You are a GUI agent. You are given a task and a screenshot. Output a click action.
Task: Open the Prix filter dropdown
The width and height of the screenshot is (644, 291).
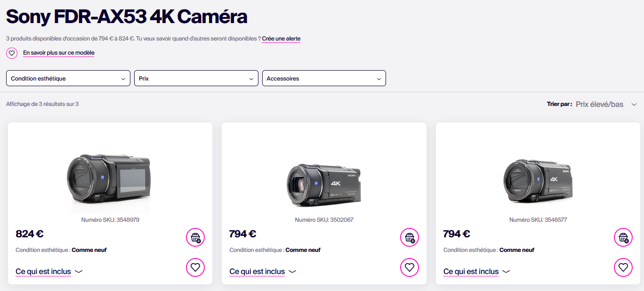click(x=196, y=79)
